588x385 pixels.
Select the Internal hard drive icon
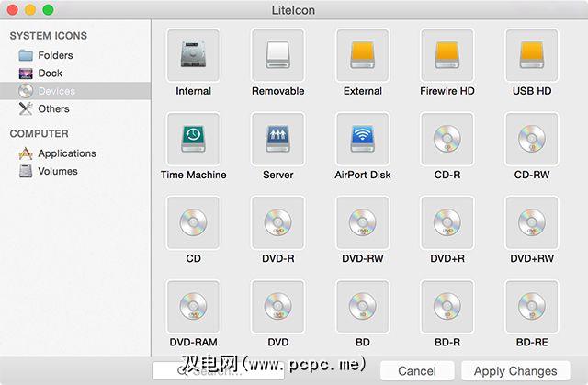tap(193, 55)
